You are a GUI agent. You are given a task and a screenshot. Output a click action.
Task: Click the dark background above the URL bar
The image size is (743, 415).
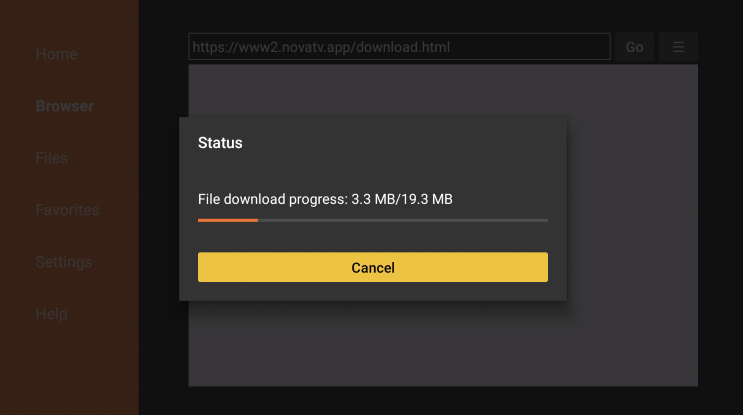441,15
